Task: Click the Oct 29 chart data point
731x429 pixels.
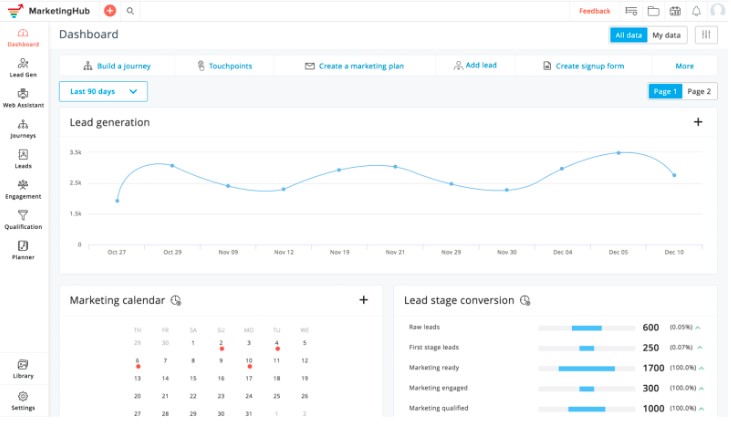Action: [x=172, y=166]
